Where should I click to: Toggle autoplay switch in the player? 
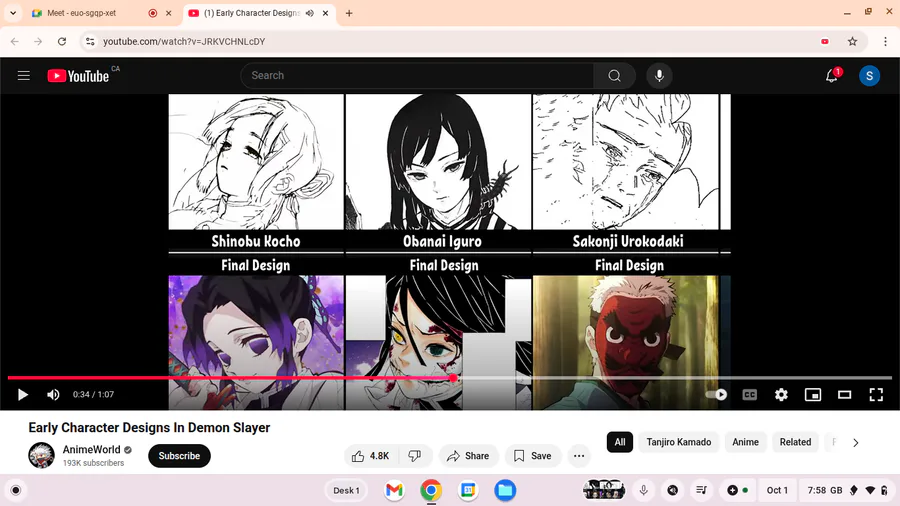[x=716, y=395]
